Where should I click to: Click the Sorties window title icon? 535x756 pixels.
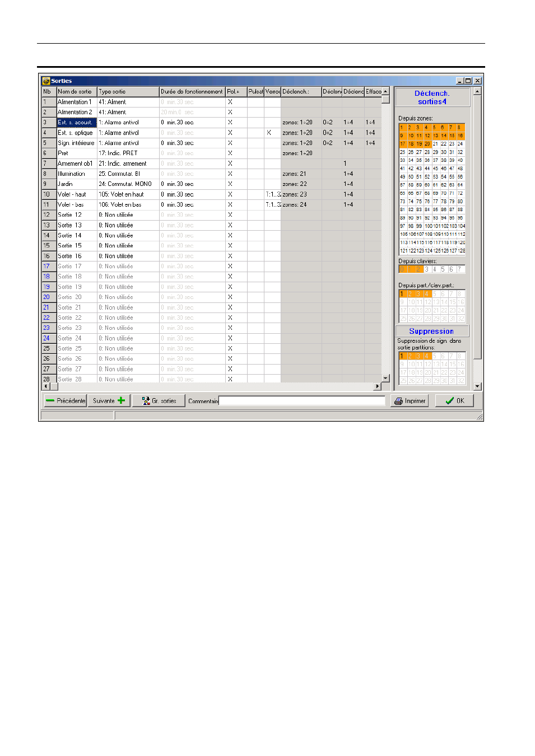tap(46, 81)
